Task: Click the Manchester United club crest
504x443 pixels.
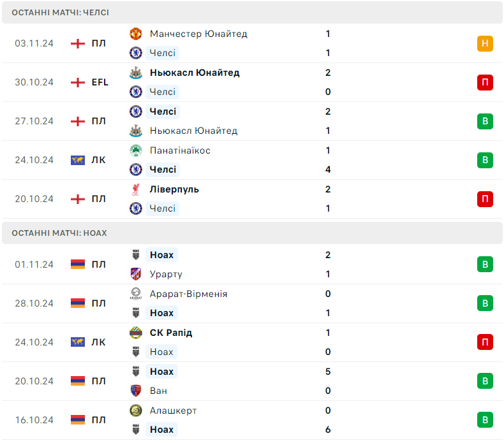Action: [135, 34]
